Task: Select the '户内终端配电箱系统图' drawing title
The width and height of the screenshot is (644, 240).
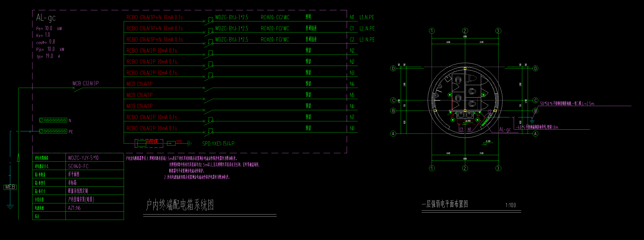Action: click(x=179, y=205)
